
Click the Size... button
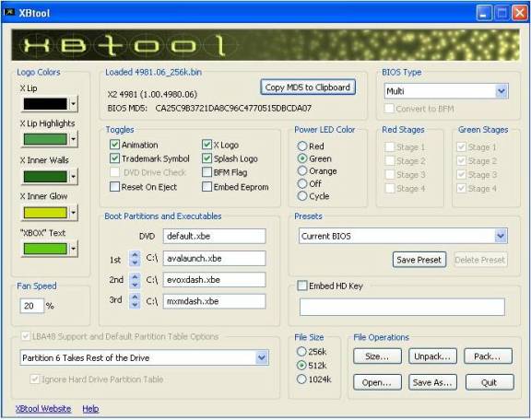pos(377,356)
